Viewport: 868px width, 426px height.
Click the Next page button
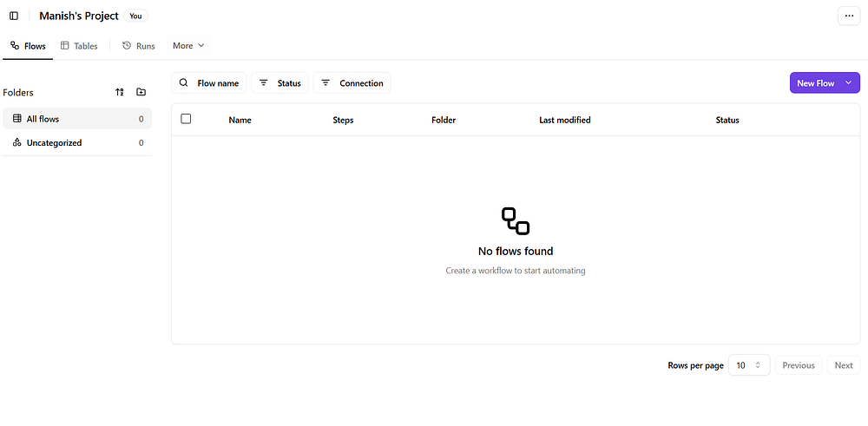pos(843,365)
